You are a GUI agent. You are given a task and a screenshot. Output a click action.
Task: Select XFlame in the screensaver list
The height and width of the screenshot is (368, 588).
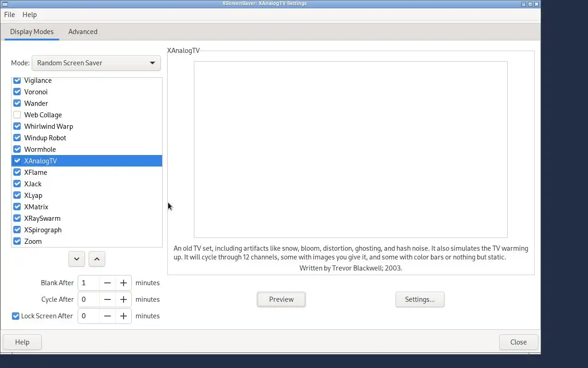point(87,172)
